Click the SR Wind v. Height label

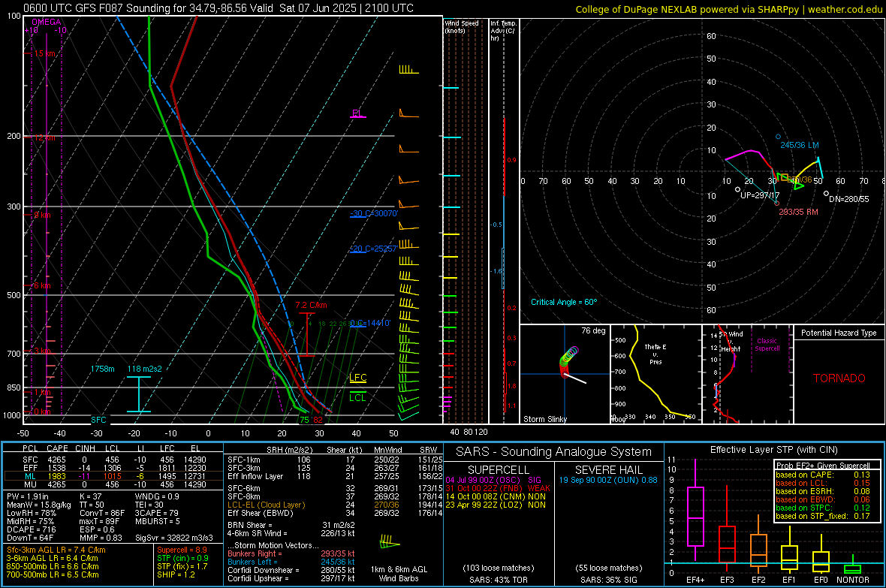(731, 342)
